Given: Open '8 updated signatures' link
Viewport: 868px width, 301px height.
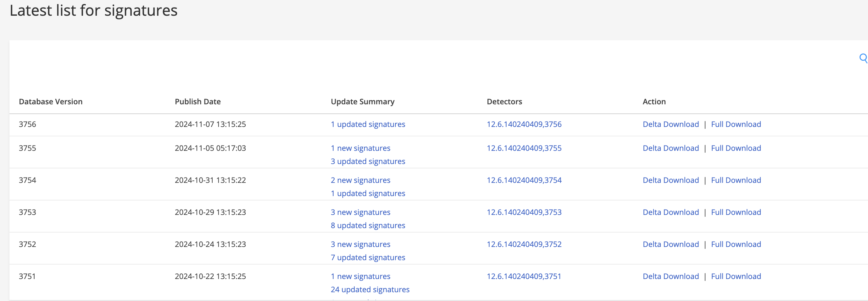Looking at the screenshot, I should click(368, 225).
